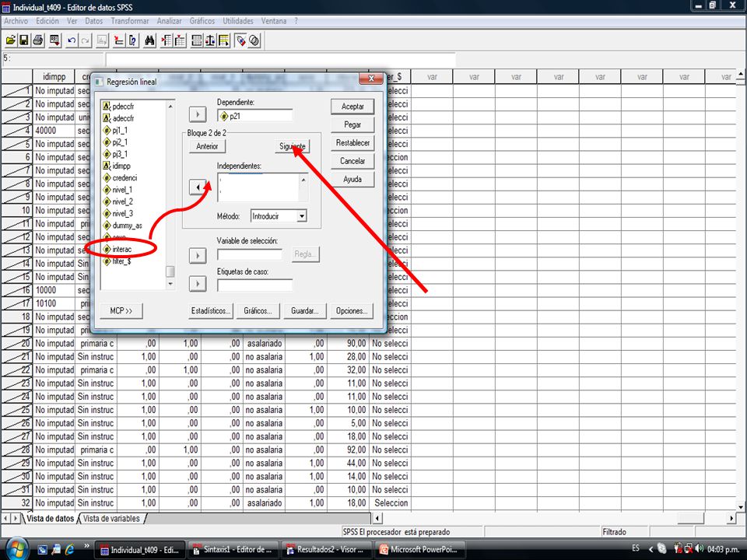Click the Aceptar button
The image size is (747, 560).
pyautogui.click(x=352, y=107)
